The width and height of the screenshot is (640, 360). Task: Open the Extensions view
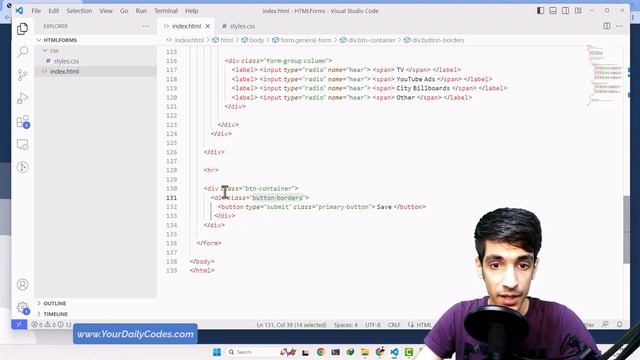pyautogui.click(x=22, y=121)
